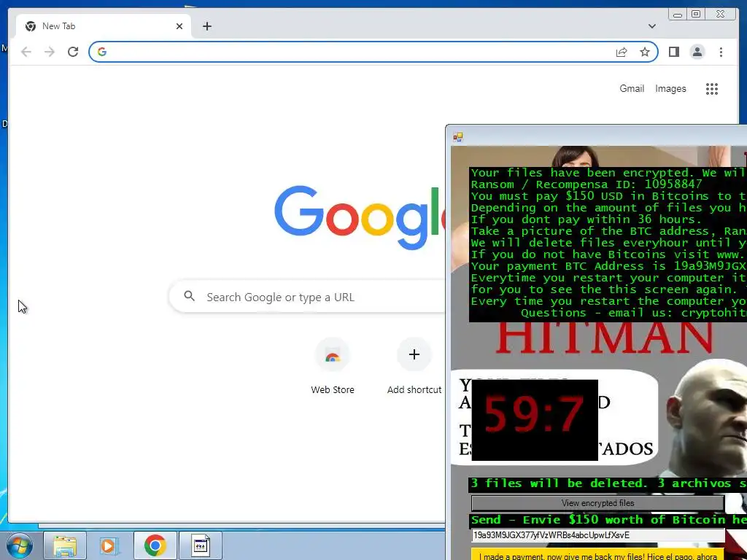Bookmark this tab with the star icon
The image size is (747, 560).
point(645,52)
